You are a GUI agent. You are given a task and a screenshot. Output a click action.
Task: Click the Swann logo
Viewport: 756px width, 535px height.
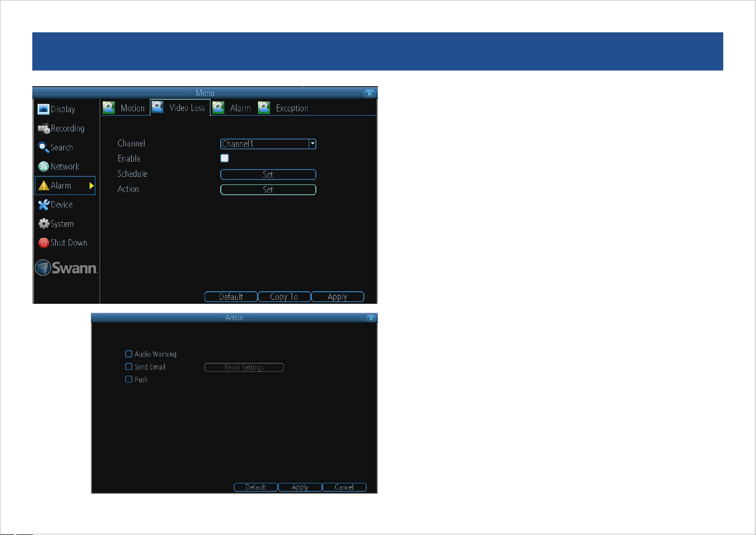66,267
